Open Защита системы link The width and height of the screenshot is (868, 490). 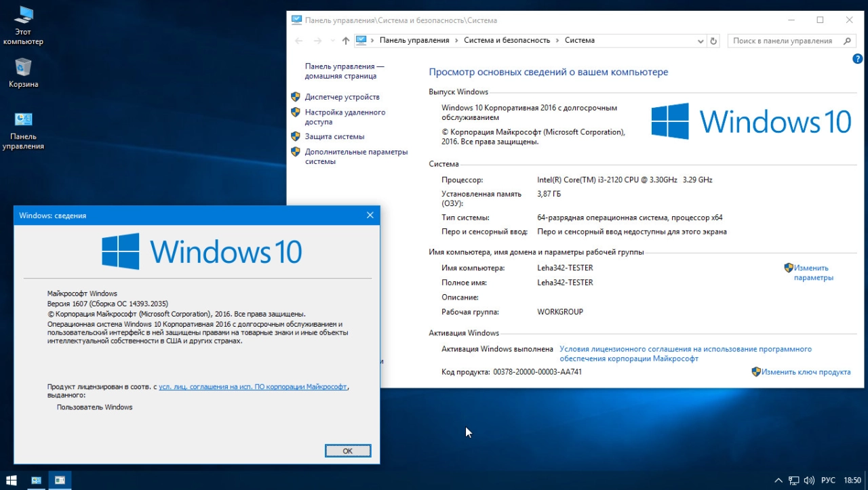tap(334, 136)
